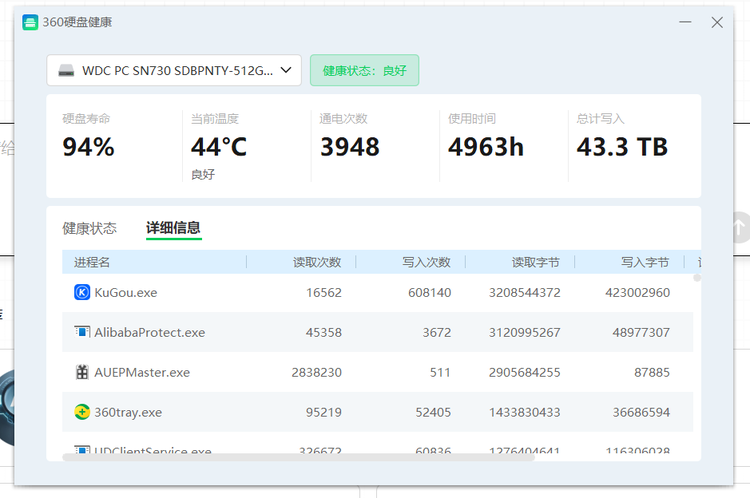The width and height of the screenshot is (750, 498).
Task: Sort by 进程名 column header
Action: pos(92,262)
